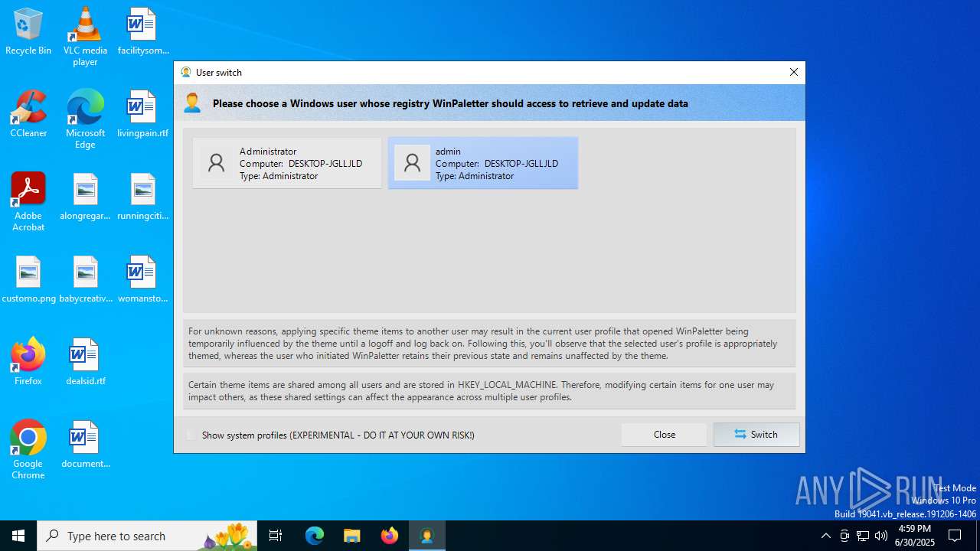The image size is (980, 551).
Task: Enable Show system profiles checkbox
Action: point(191,435)
